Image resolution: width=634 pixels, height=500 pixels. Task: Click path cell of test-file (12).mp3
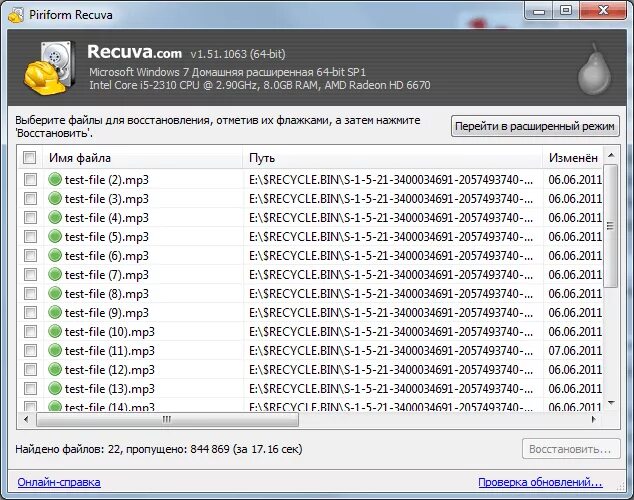pyautogui.click(x=391, y=369)
